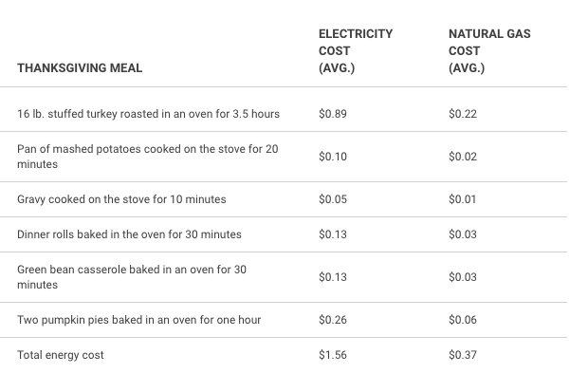Click the $0.89 turkey electricity cost
588x392 pixels.
pos(333,114)
